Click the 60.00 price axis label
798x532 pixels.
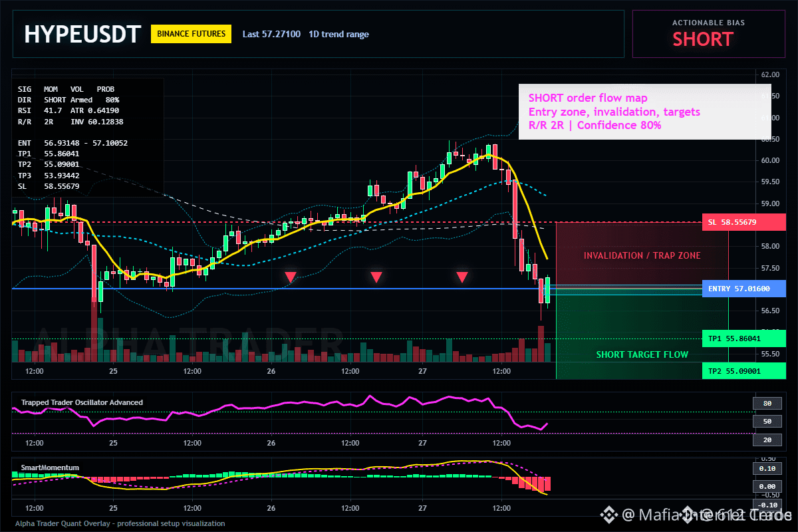(x=770, y=160)
